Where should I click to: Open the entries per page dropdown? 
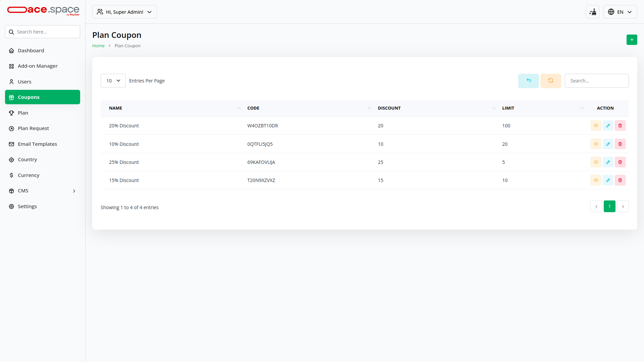[113, 81]
